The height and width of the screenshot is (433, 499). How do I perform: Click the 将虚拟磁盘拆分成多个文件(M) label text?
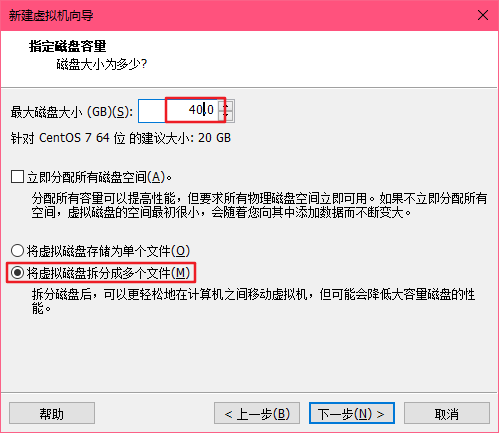click(108, 273)
